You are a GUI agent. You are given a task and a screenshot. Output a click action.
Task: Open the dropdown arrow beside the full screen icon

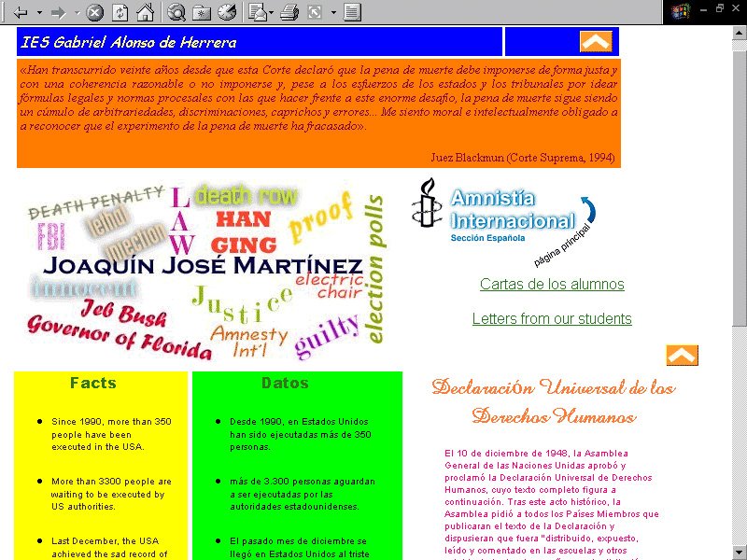[x=333, y=12]
